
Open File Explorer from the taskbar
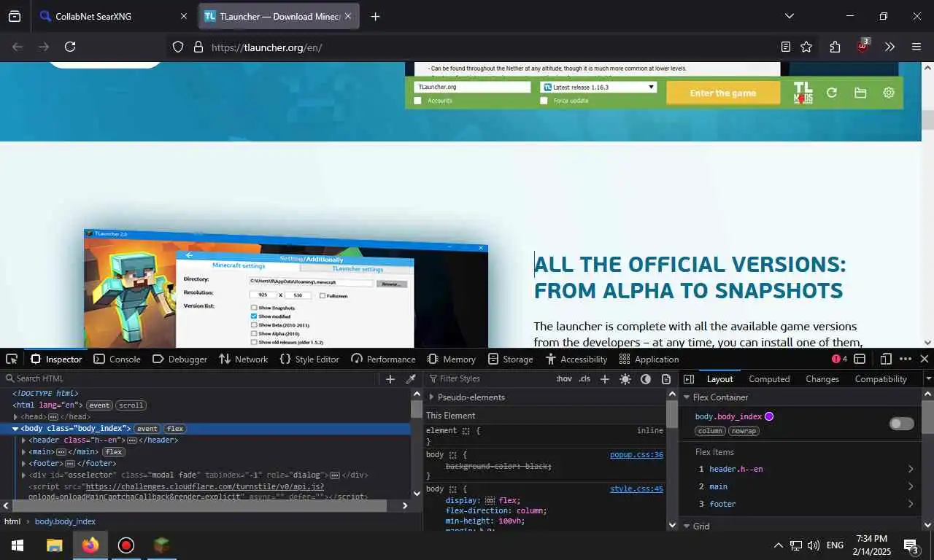click(x=55, y=545)
